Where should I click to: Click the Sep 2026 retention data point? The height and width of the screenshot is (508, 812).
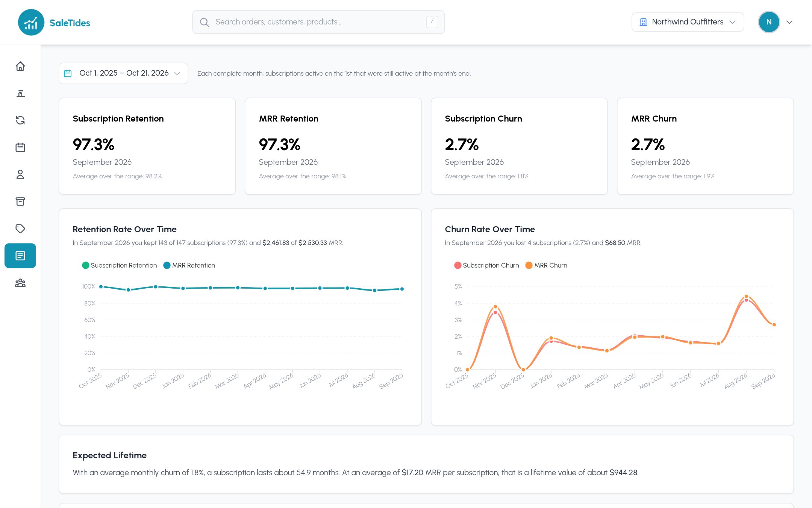pyautogui.click(x=402, y=289)
